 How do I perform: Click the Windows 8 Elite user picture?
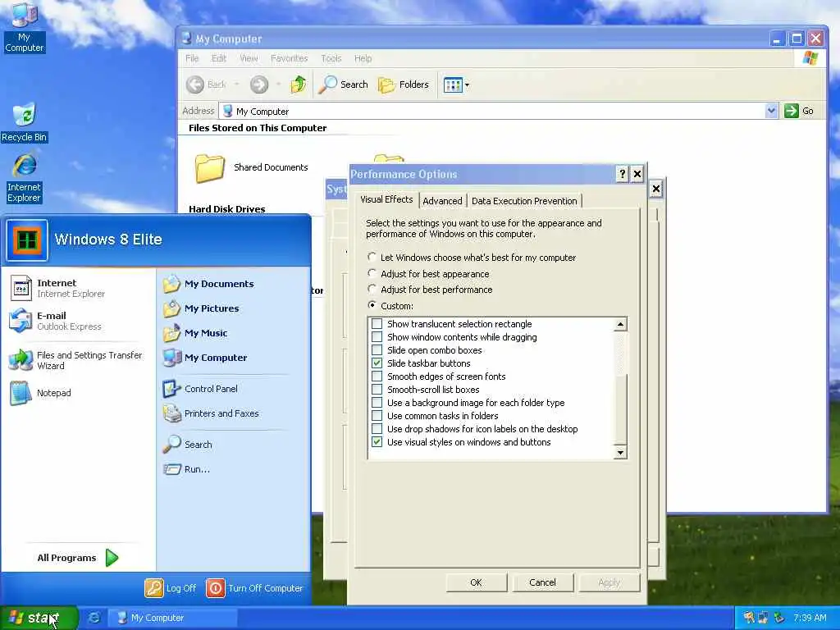coord(27,240)
